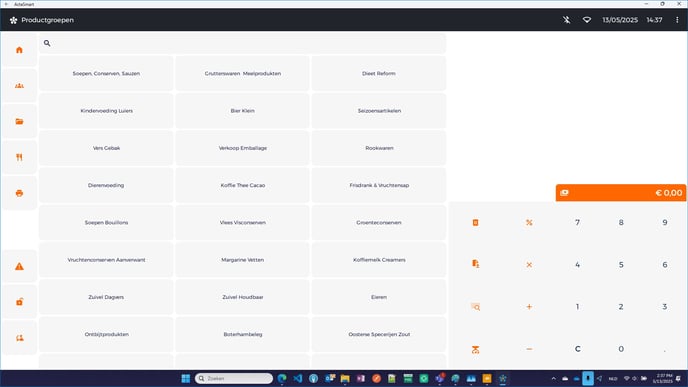Go to the home screen via sidebar

[x=19, y=50]
